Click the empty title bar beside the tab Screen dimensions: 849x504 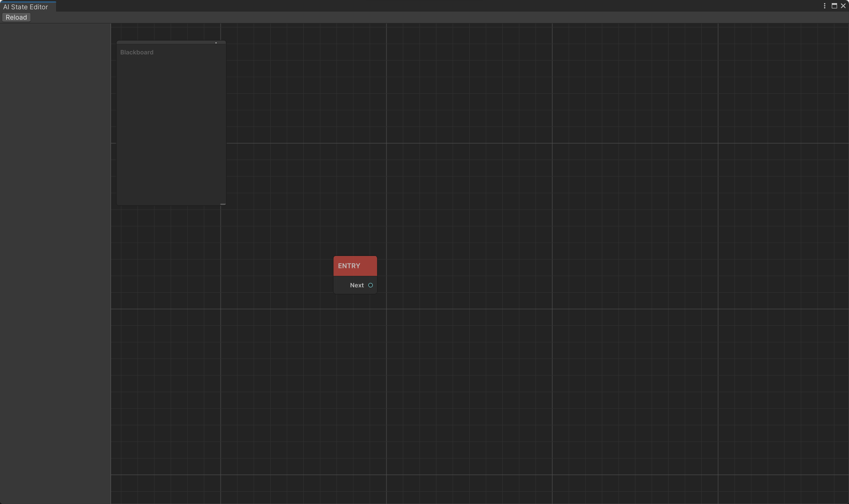[x=398, y=6]
